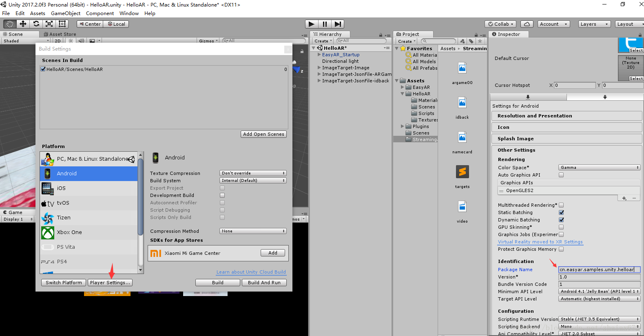Viewport: 644px width, 336px height.
Task: Edit the Package Name field
Action: tap(599, 270)
